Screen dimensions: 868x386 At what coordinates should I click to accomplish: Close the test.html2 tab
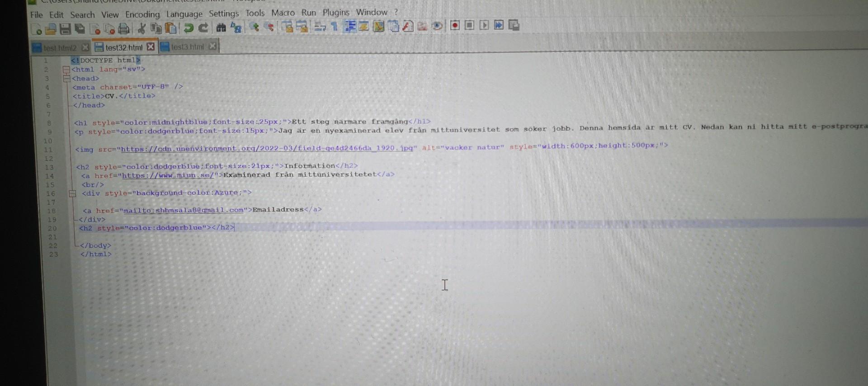pos(85,47)
